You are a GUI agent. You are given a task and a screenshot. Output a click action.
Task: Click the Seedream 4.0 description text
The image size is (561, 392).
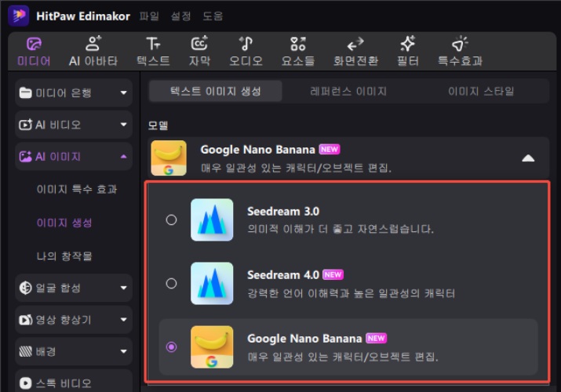click(351, 293)
